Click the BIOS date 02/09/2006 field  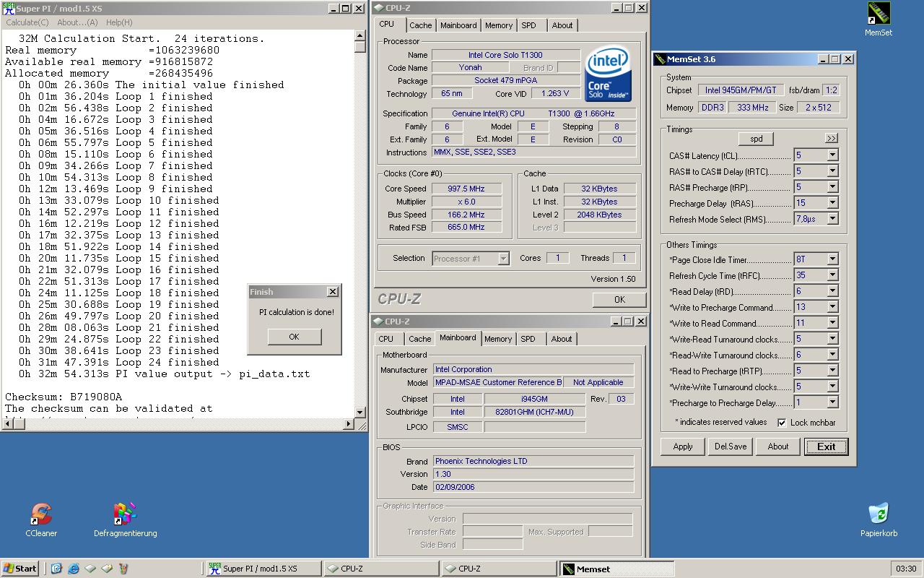(x=533, y=487)
